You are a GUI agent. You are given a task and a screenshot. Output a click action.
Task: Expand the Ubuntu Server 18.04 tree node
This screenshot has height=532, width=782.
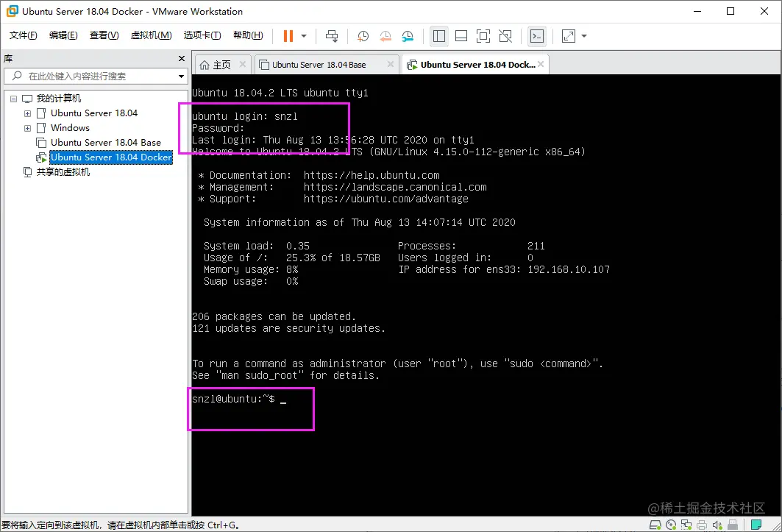pyautogui.click(x=27, y=114)
